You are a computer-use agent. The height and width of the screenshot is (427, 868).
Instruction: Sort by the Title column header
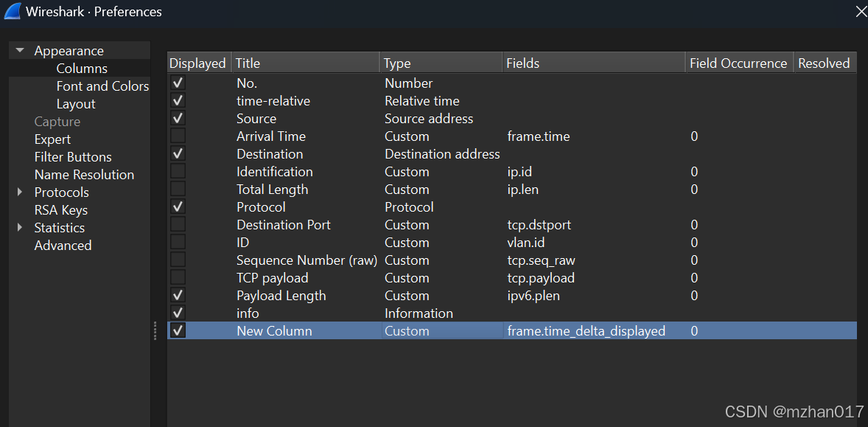(306, 63)
